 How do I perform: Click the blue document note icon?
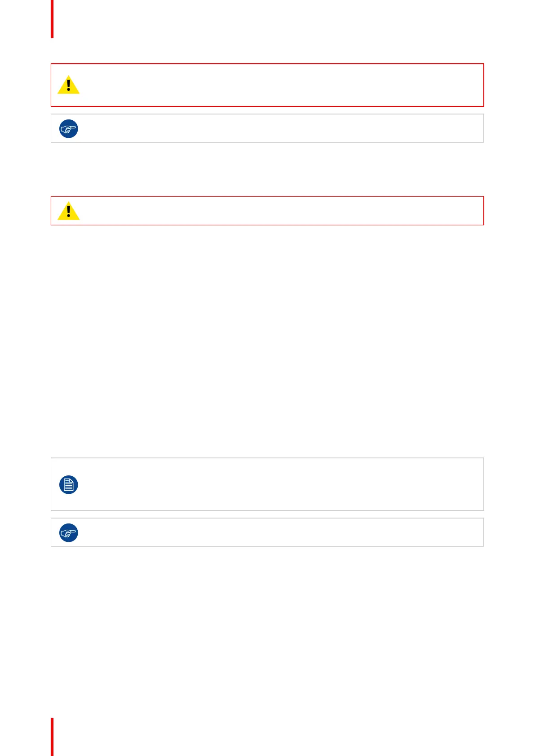(x=69, y=485)
